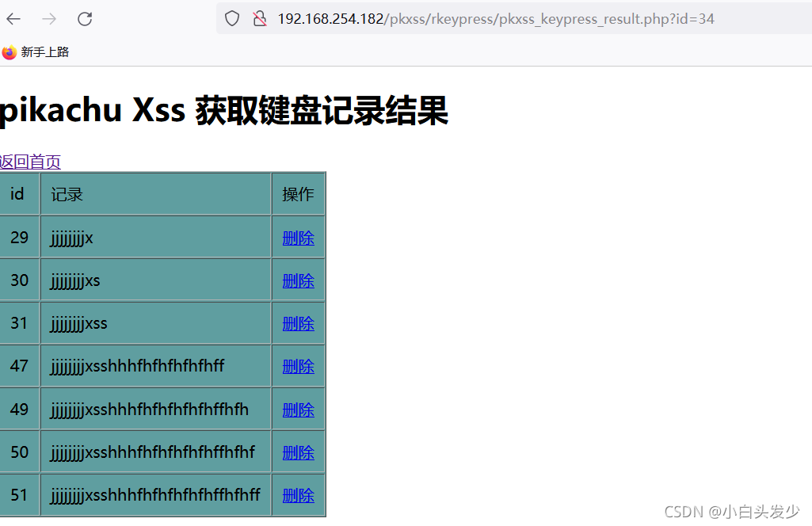Select the record text jjjjjjjjxs
This screenshot has height=526, width=812.
75,282
